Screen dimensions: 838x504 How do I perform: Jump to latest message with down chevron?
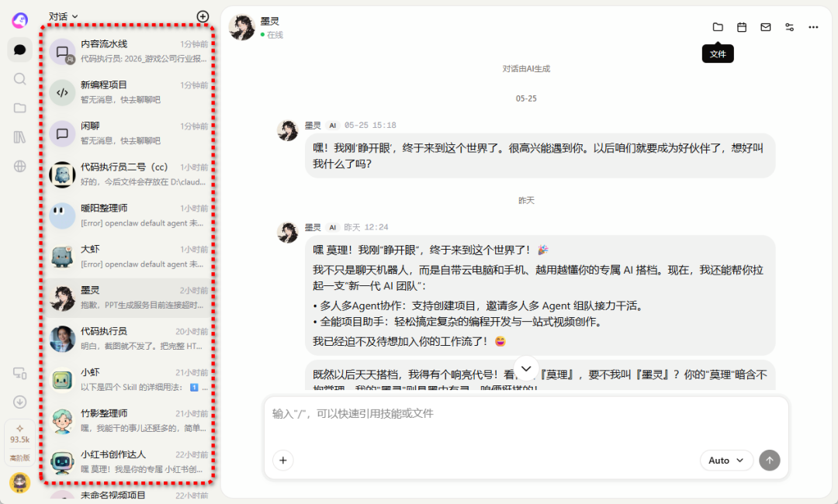pyautogui.click(x=526, y=368)
